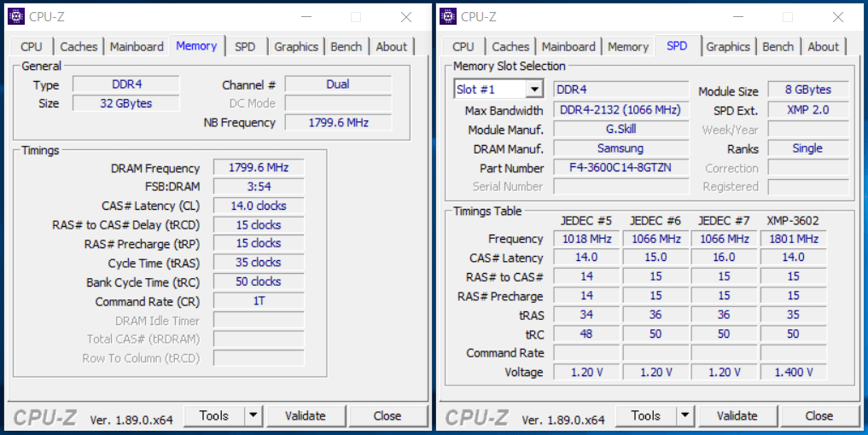Select Memory tab in left CPU-Z window

196,45
